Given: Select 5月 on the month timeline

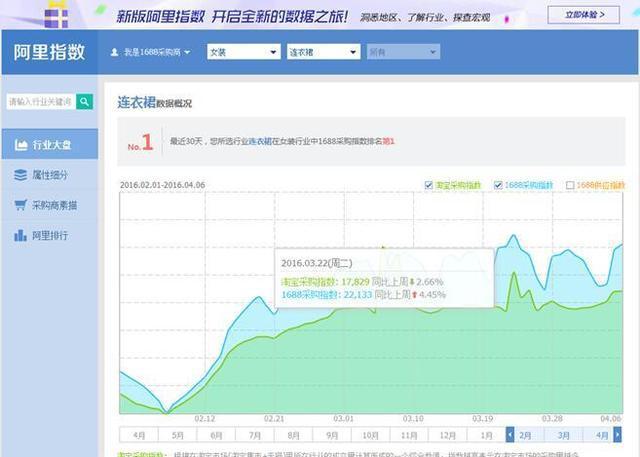Looking at the screenshot, I should (178, 435).
